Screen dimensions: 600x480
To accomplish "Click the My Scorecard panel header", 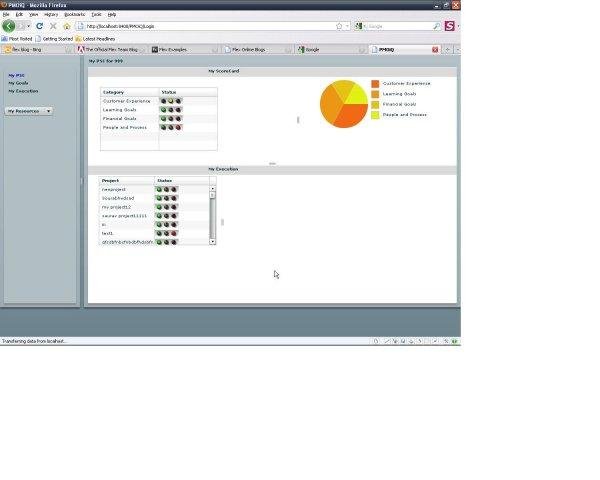I will coord(272,71).
